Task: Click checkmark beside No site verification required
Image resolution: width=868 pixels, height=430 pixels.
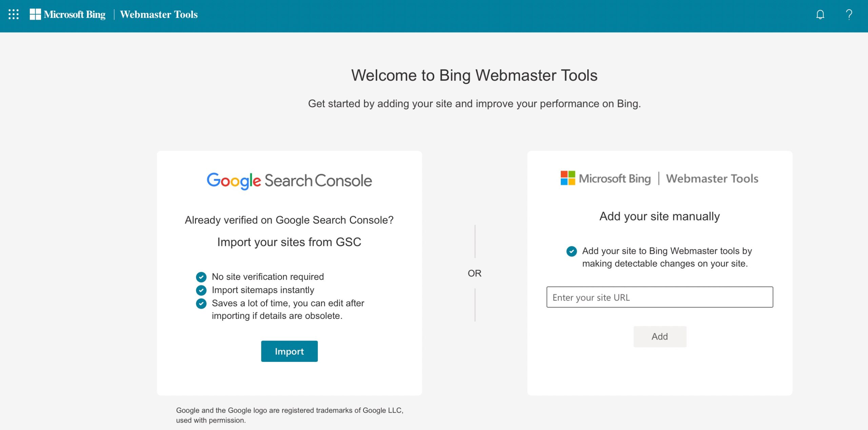Action: point(201,277)
